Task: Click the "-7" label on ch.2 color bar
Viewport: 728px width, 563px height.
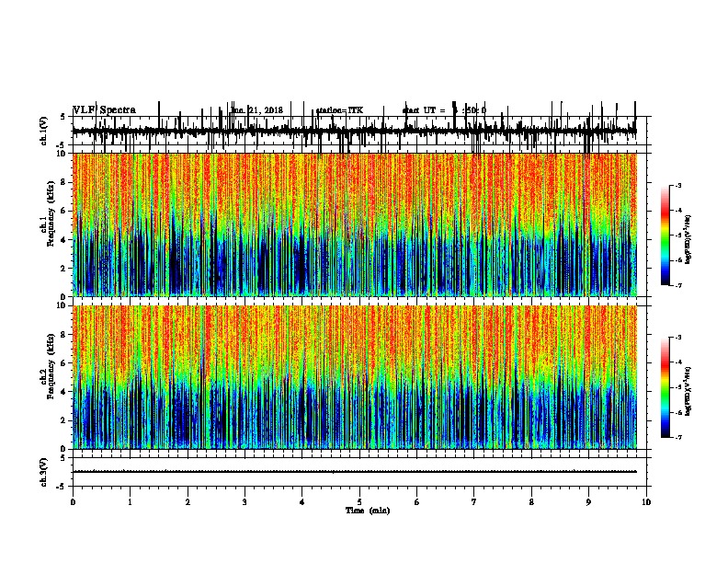Action: point(677,438)
